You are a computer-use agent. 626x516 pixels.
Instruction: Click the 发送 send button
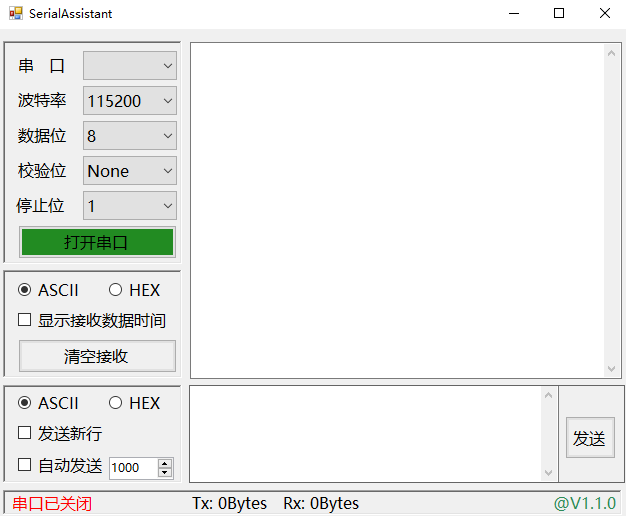coord(590,438)
